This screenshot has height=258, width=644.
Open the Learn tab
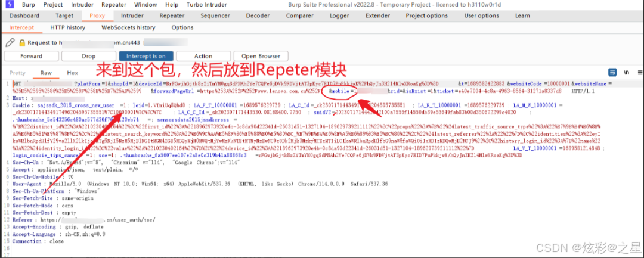(522, 15)
